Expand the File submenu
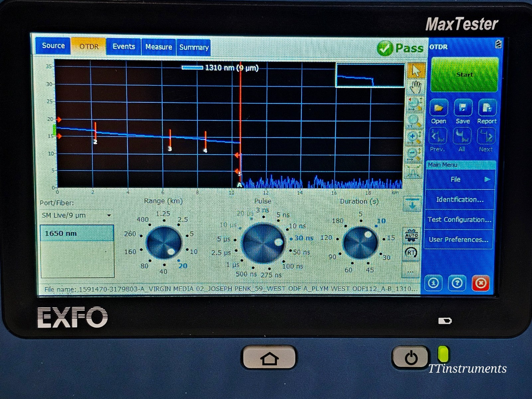The width and height of the screenshot is (532, 399). click(x=460, y=180)
